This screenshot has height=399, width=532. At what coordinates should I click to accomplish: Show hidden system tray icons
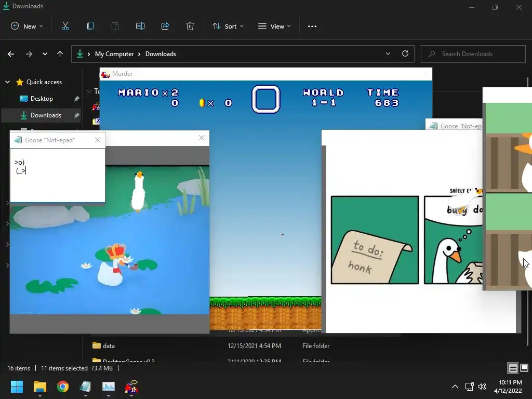click(x=455, y=387)
